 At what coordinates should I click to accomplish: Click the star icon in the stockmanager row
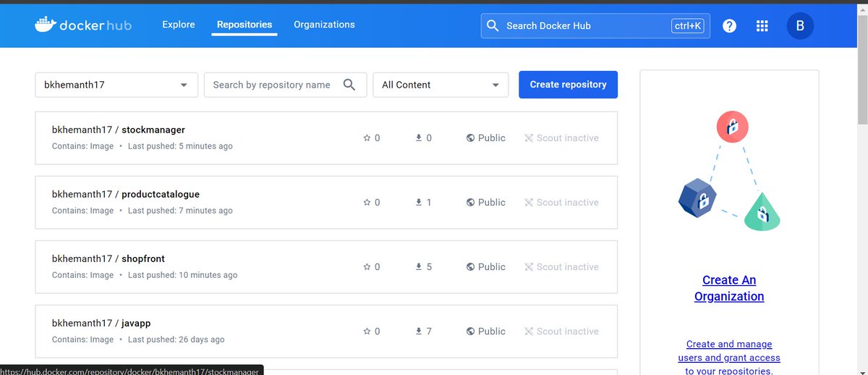click(x=367, y=138)
